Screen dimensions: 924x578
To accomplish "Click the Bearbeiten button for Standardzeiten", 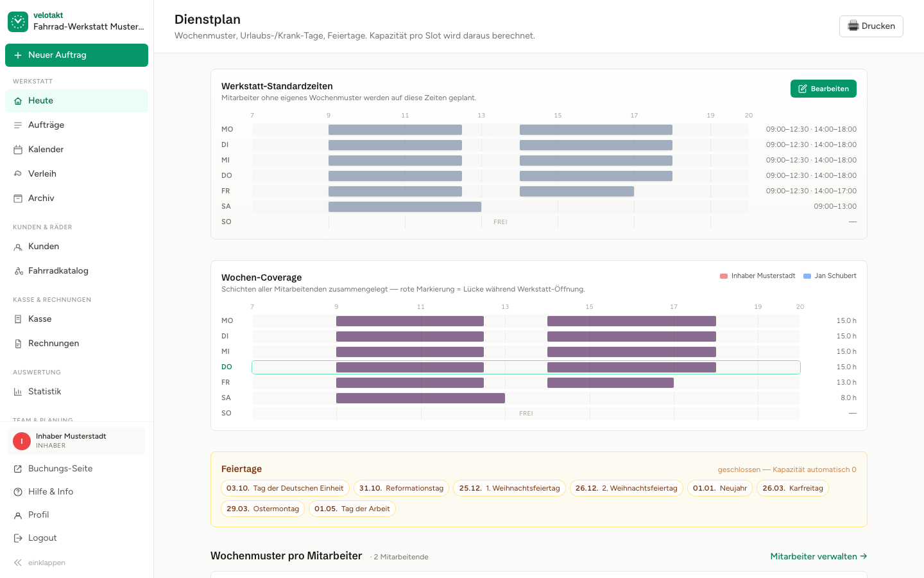I will (823, 89).
